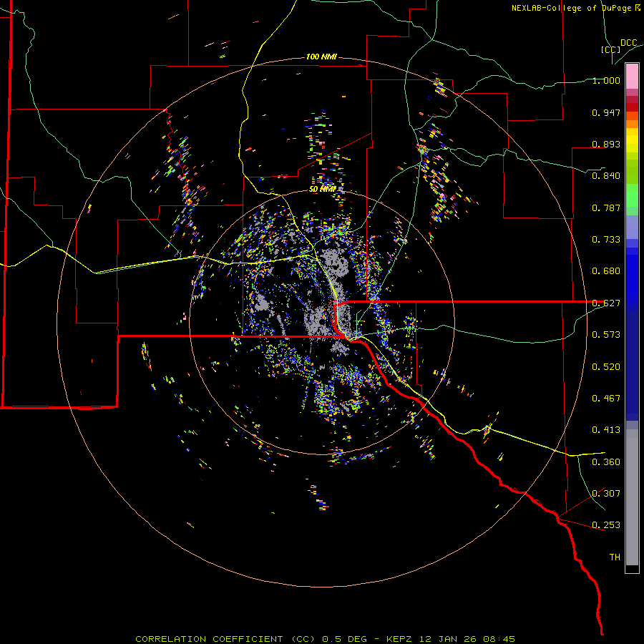
Task: Click the 0.413 scale label
Action: coord(606,430)
